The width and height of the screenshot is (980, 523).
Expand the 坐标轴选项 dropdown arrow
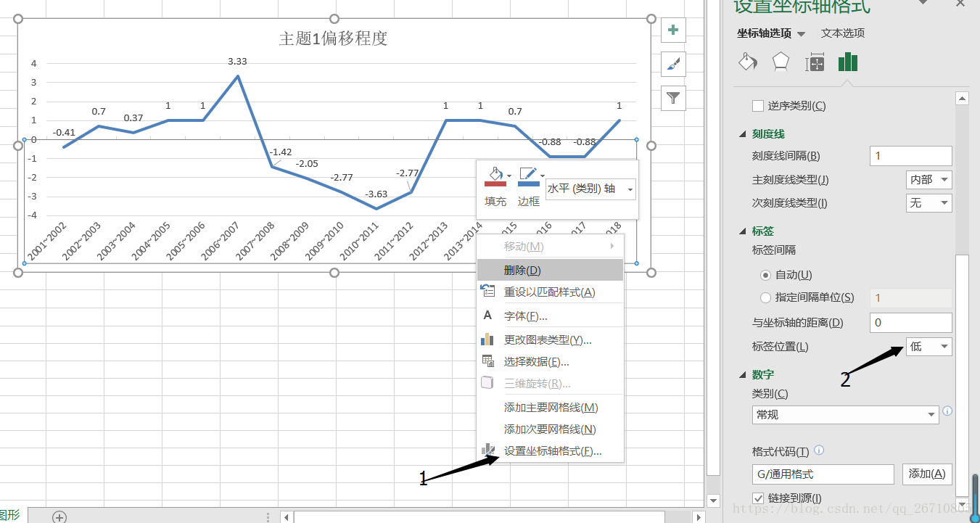point(801,33)
